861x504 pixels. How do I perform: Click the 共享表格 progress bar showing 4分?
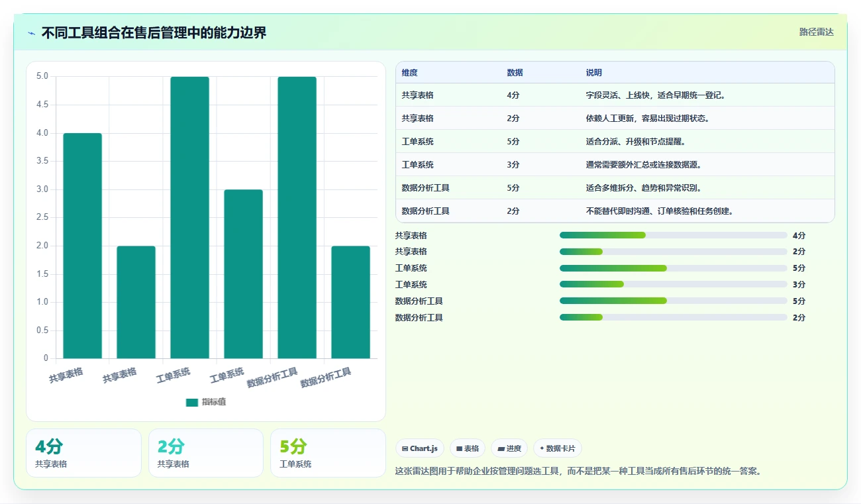[673, 235]
